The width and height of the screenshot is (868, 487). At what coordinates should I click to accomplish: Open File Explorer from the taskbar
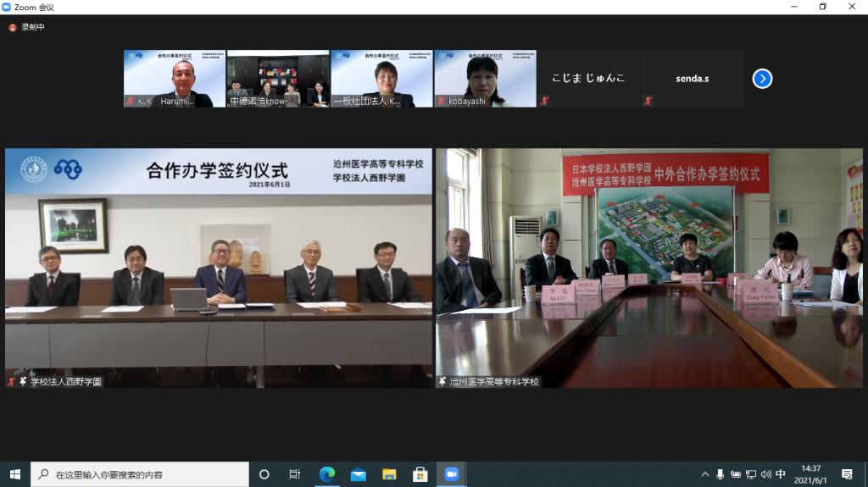pos(388,474)
